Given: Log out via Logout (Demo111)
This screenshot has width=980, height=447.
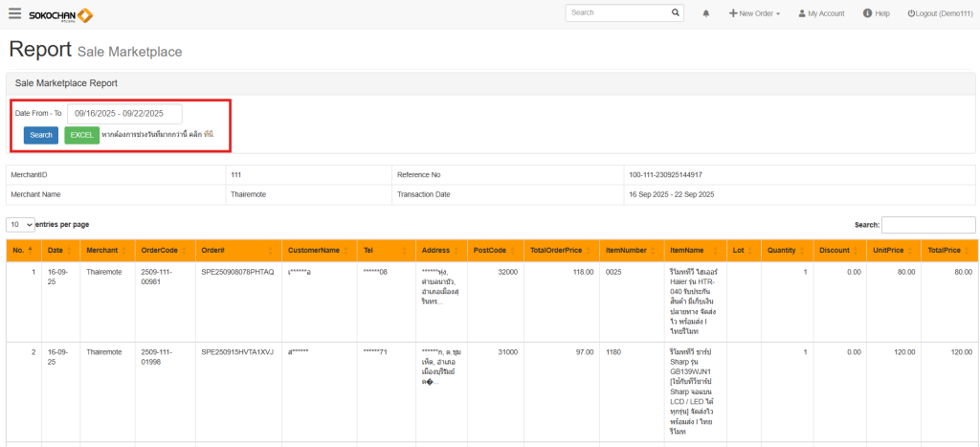Looking at the screenshot, I should 939,13.
